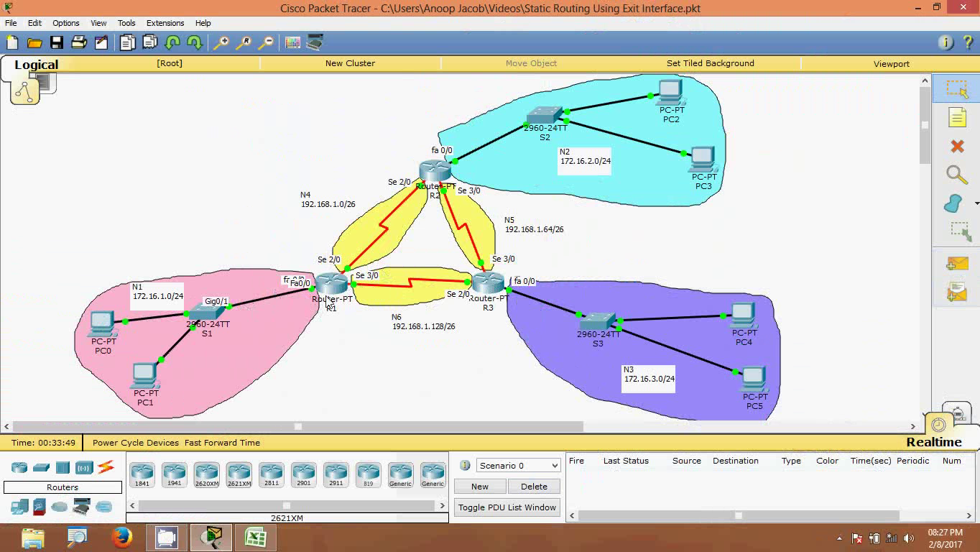This screenshot has width=980, height=552.
Task: Activate the Select/Move arrow tool
Action: tap(956, 90)
